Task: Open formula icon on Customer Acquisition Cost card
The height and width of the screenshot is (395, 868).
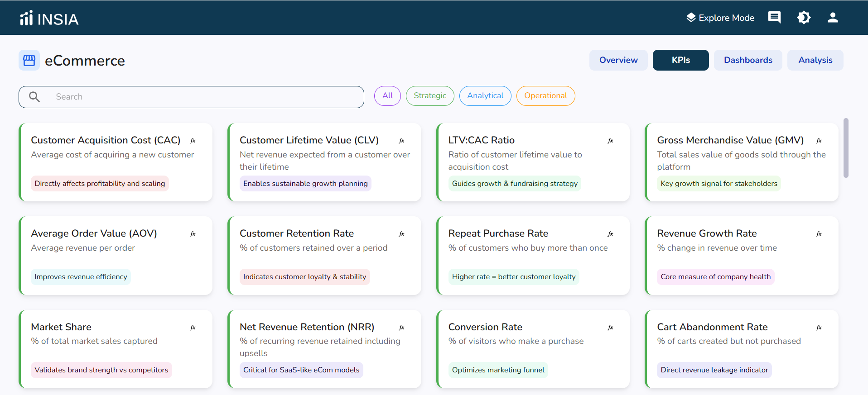Action: pos(193,141)
